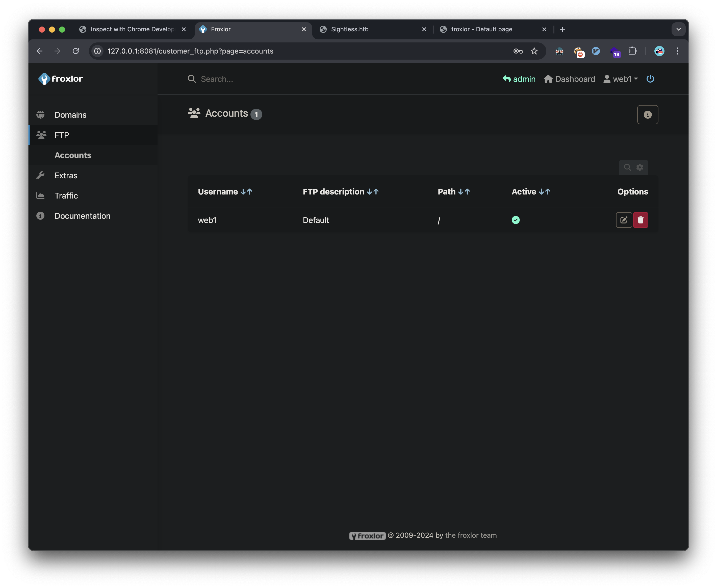Select the Domains globe icon in sidebar
The width and height of the screenshot is (717, 588).
[41, 114]
